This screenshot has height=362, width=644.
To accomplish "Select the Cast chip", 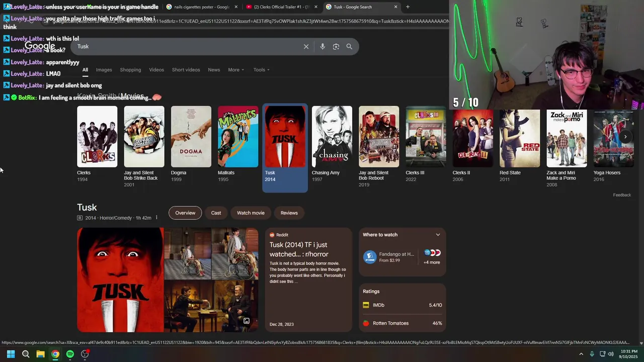I will pyautogui.click(x=216, y=213).
